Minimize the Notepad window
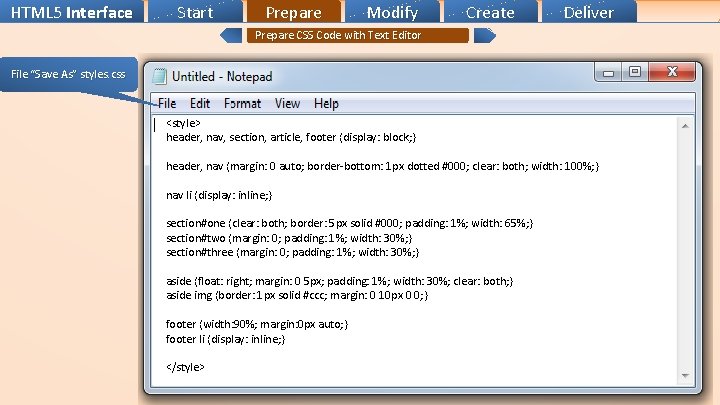Image resolution: width=720 pixels, height=405 pixels. click(x=608, y=73)
